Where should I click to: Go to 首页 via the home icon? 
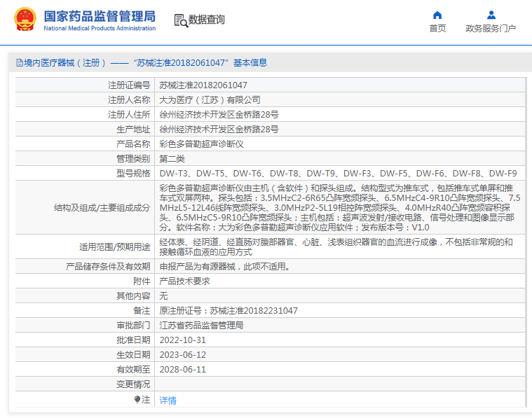pos(437,15)
